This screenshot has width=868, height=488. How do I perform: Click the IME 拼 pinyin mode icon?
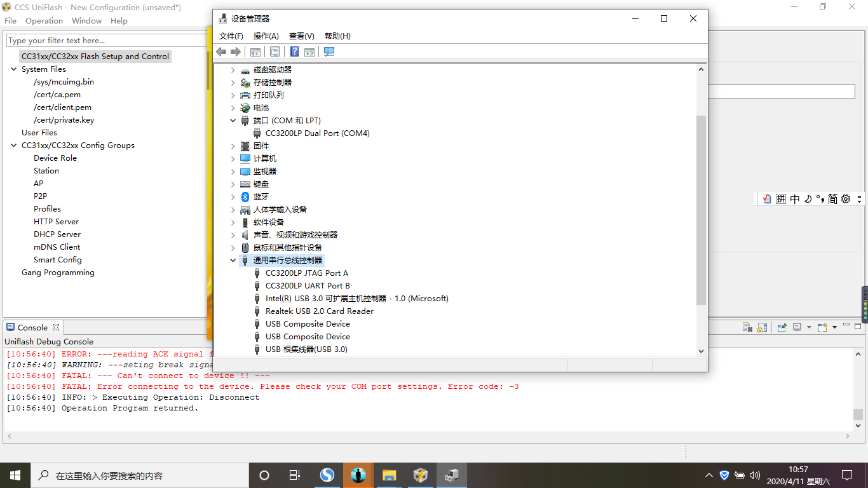pyautogui.click(x=781, y=199)
